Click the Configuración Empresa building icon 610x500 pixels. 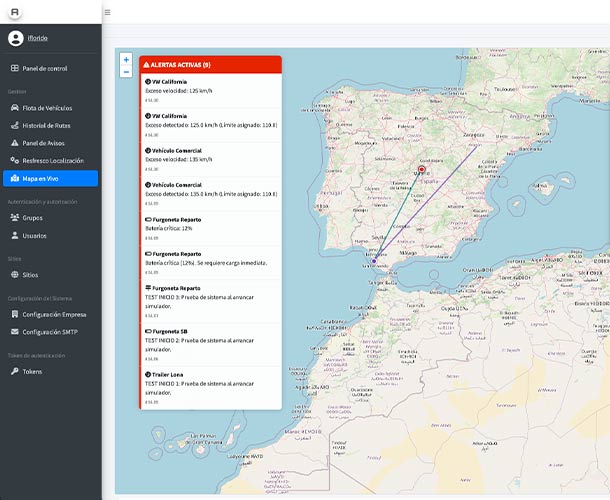[x=15, y=314]
